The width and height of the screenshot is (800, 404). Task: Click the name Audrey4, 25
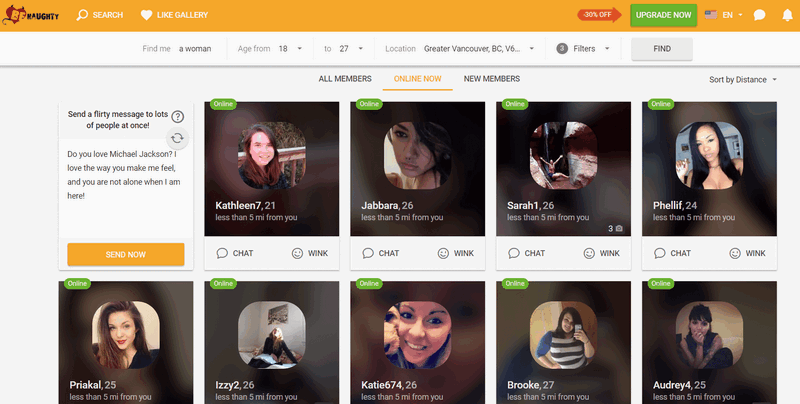680,385
